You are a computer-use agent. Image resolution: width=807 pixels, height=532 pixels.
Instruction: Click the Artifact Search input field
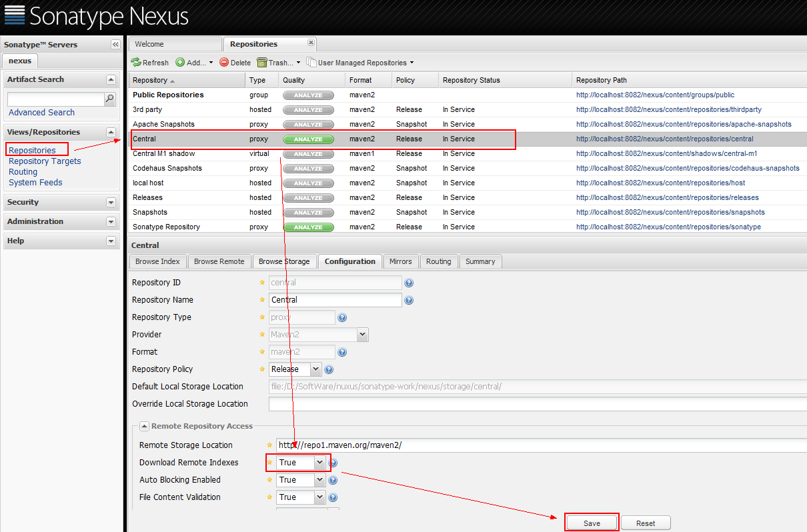coord(56,99)
